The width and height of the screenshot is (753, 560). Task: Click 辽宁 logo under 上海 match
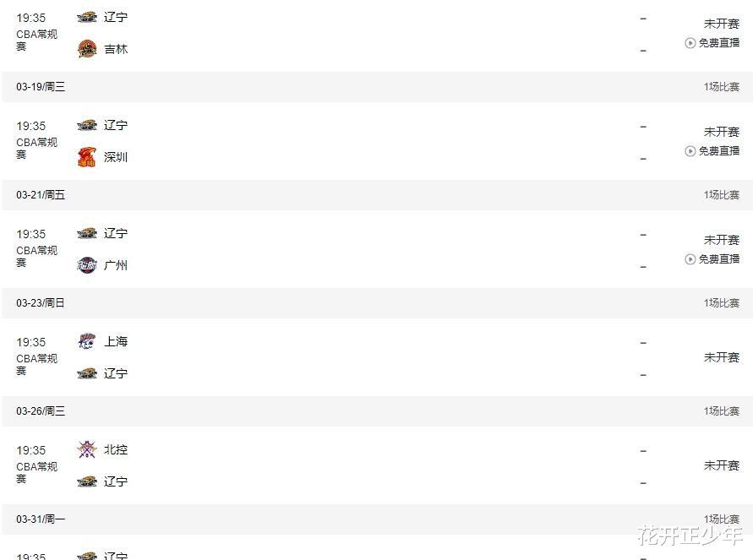click(87, 373)
